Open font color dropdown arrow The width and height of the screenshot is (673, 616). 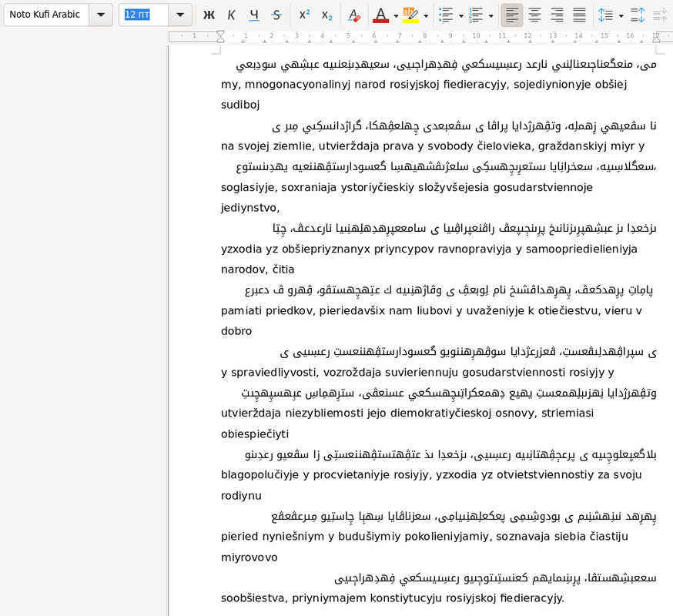click(396, 16)
